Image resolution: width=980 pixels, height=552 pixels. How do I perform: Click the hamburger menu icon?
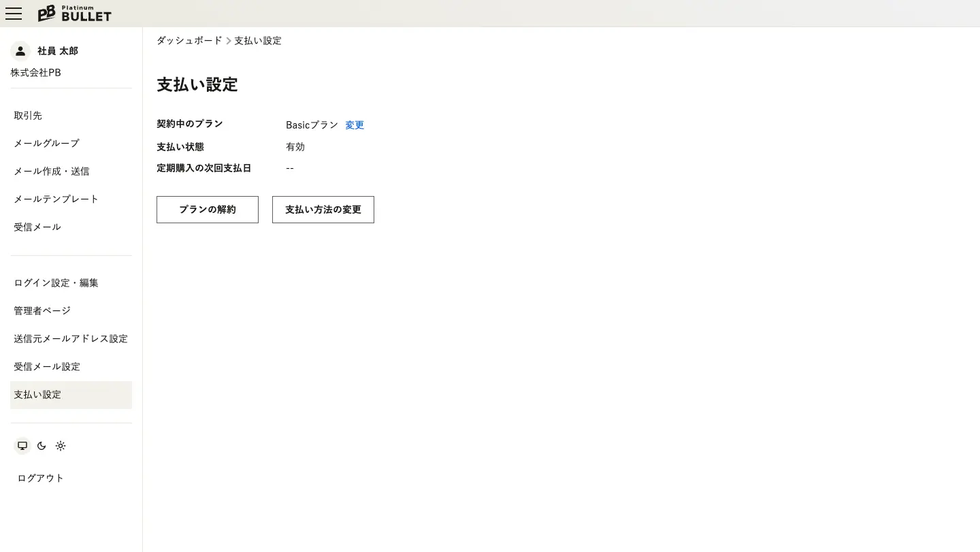pyautogui.click(x=14, y=14)
